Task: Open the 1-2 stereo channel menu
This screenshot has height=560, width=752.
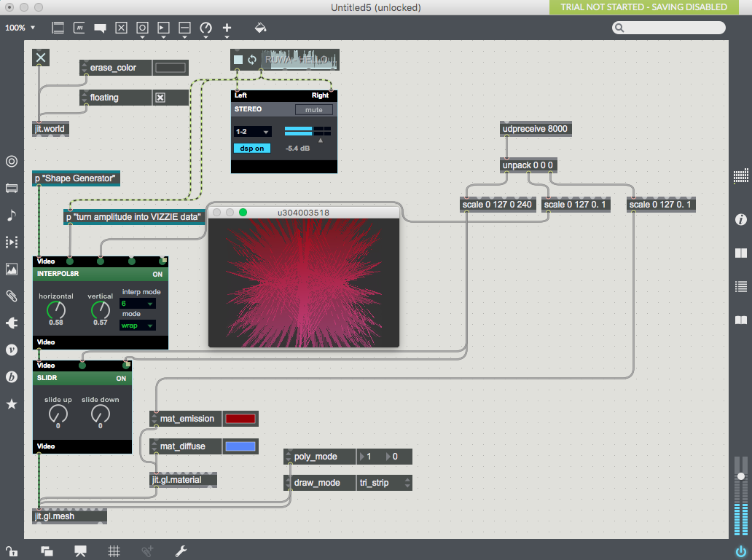Action: 252,132
